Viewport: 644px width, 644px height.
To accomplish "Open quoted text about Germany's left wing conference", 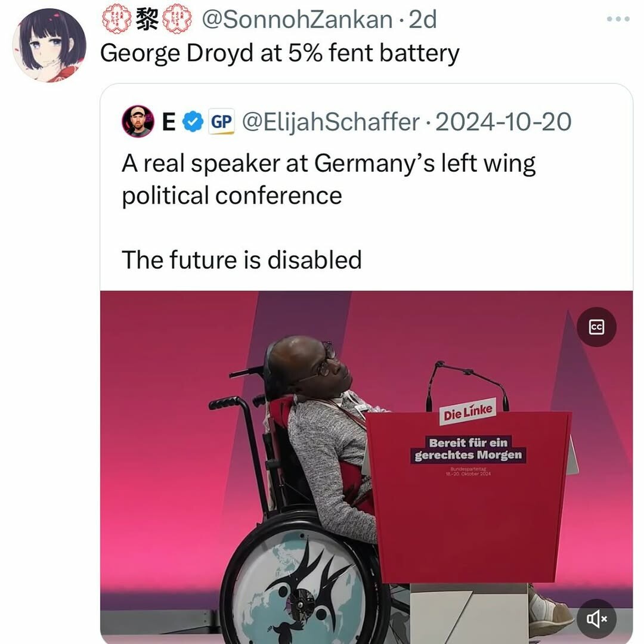I will [x=329, y=179].
